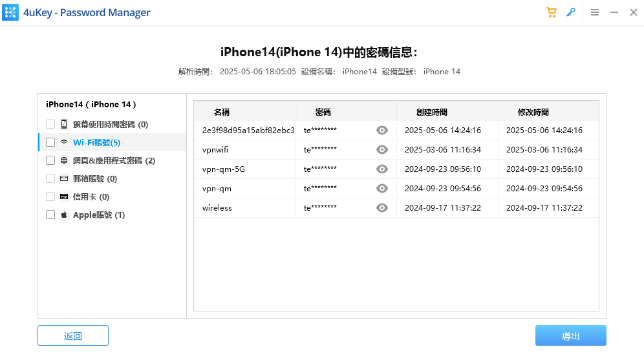Click the credit card icon beside 信用卡
This screenshot has width=644, height=358.
point(64,196)
